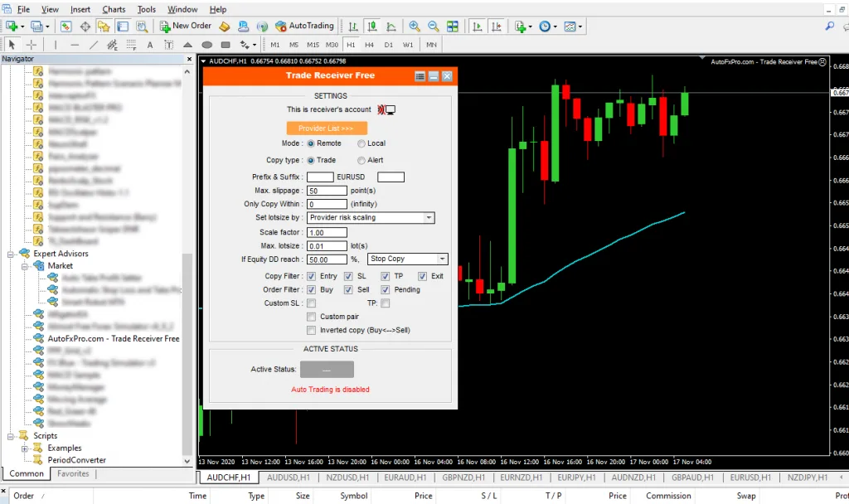Viewport: 849px width, 504px height.
Task: Select the horizontal line drawing tool
Action: (75, 45)
